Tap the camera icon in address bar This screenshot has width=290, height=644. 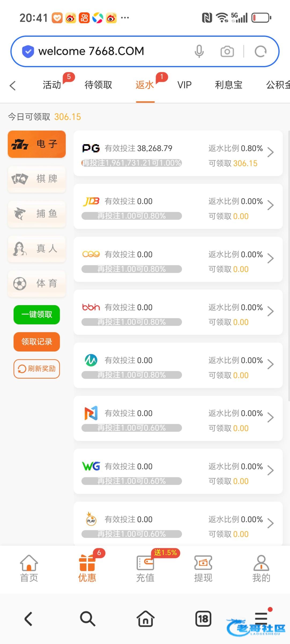227,51
